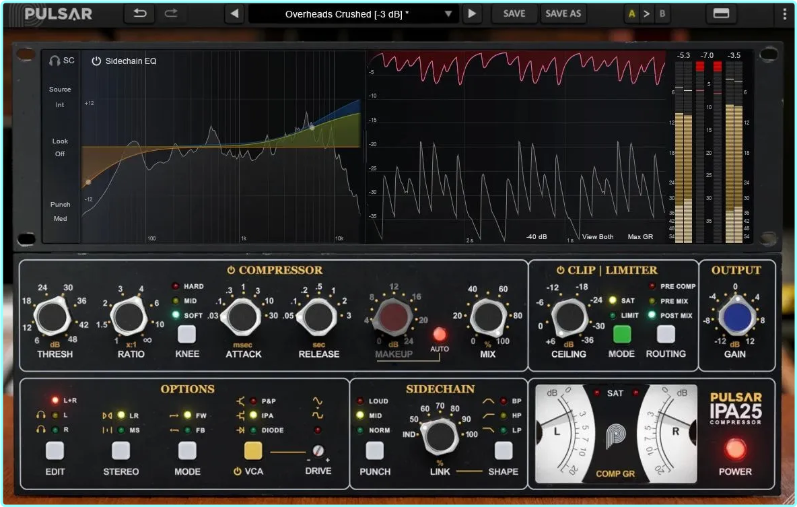Click the SAVE AS button

point(563,14)
